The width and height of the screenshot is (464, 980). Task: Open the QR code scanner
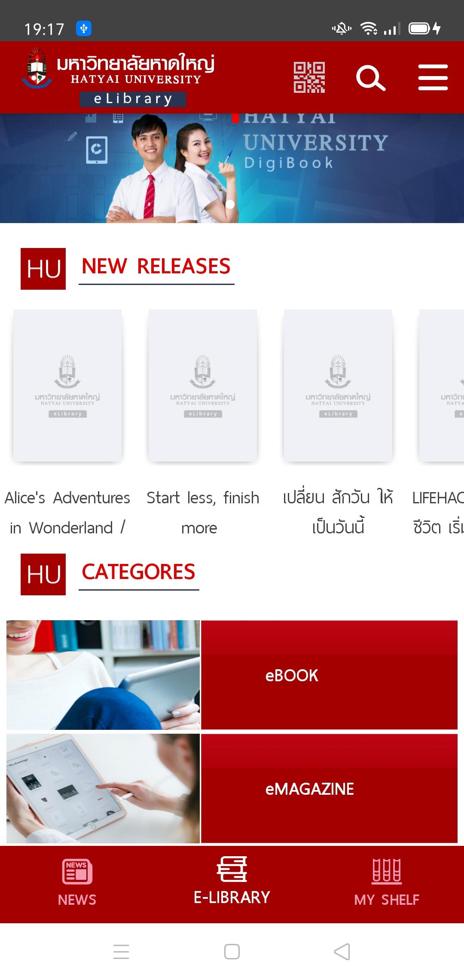[x=309, y=78]
